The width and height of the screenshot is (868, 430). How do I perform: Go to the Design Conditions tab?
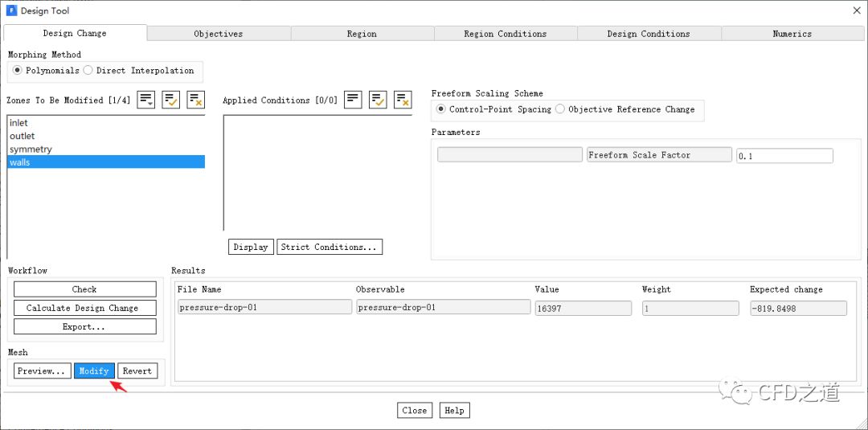[649, 34]
